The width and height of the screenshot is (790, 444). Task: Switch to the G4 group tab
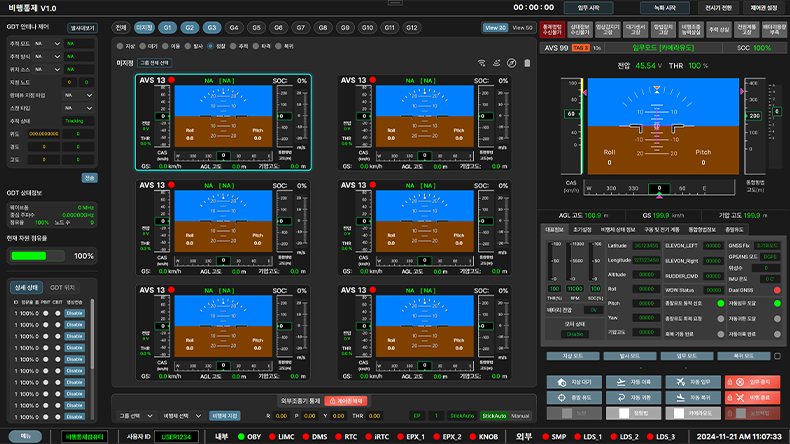point(234,28)
